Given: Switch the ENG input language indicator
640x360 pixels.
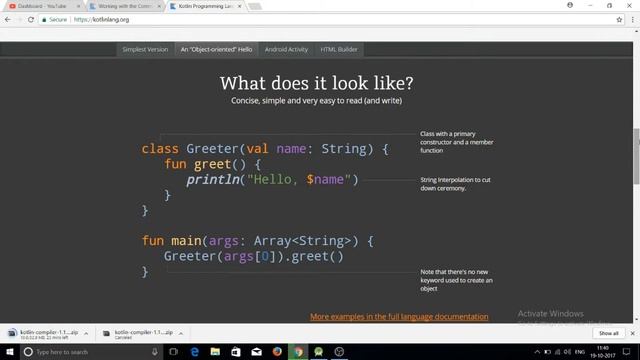Looking at the screenshot, I should point(580,352).
